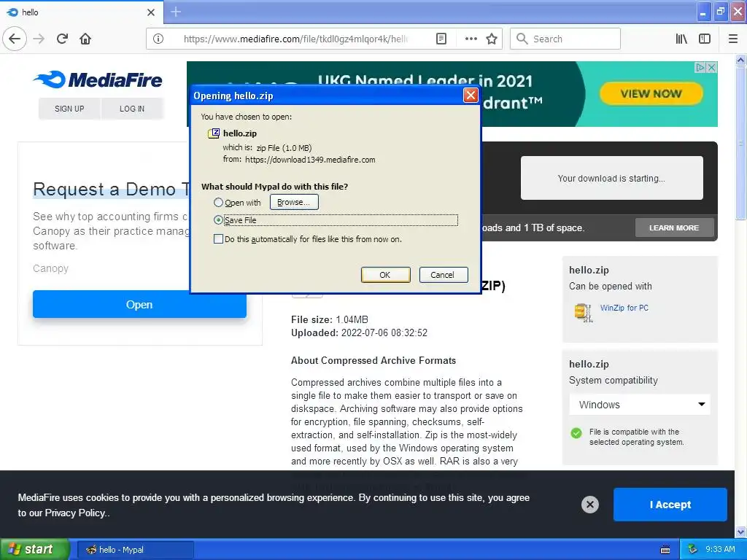Accept cookies with I Accept button
This screenshot has height=560, width=747.
(670, 505)
